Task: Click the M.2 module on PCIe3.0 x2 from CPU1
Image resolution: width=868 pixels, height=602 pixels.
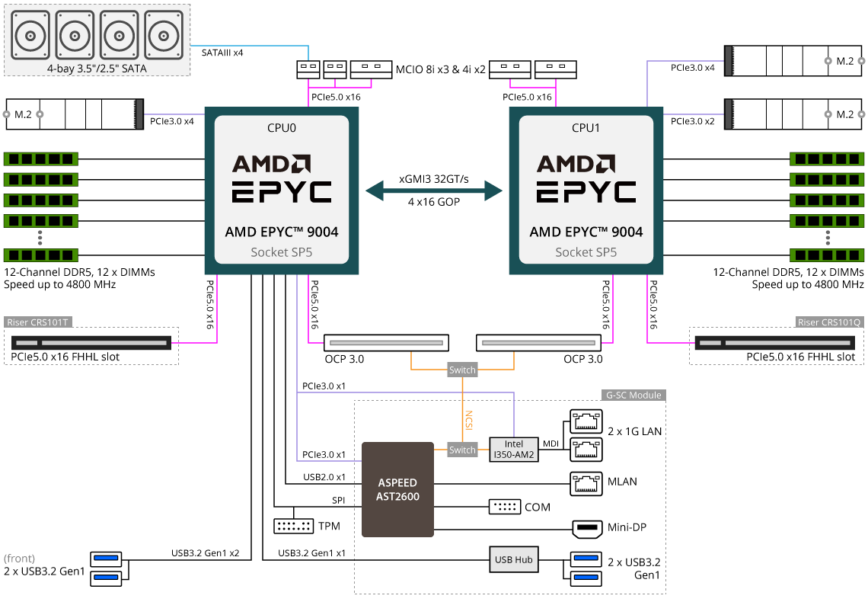Action: 793,114
